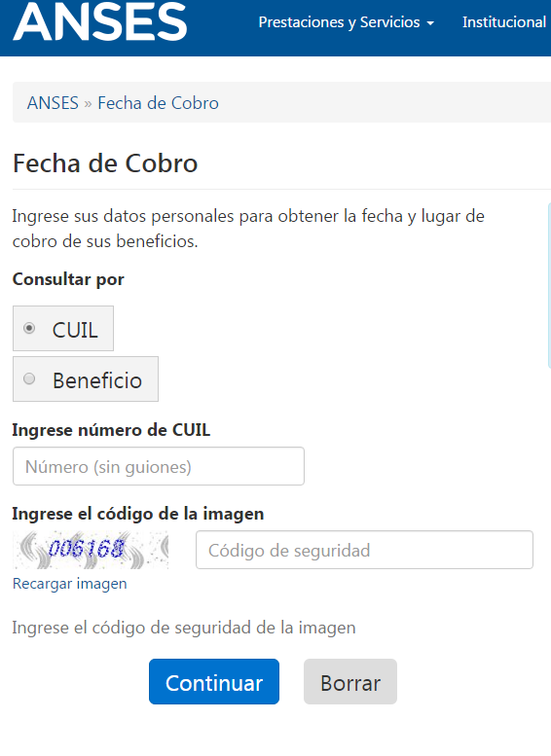Click the Consultar por label
Screen dimensions: 551x756
(68, 279)
